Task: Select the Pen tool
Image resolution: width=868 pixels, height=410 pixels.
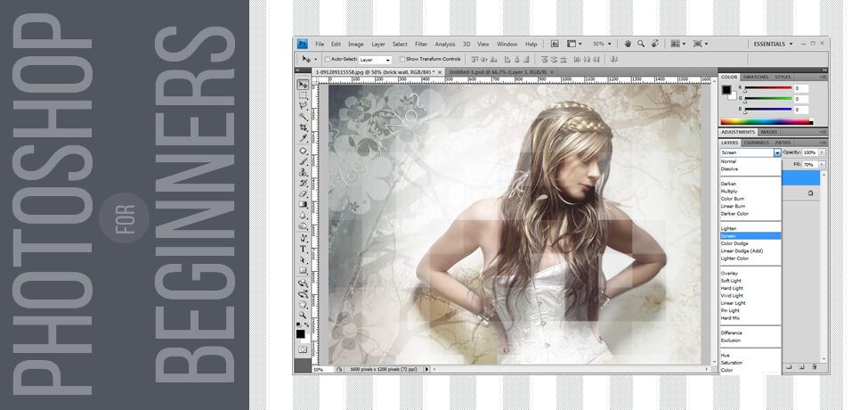Action: point(303,239)
